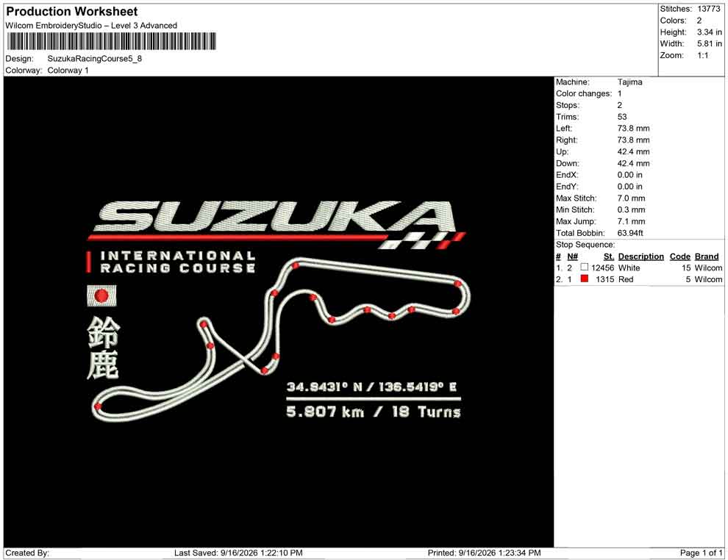
Task: Click the Wilcom EmbroideryStudio subtitle
Action: pyautogui.click(x=91, y=26)
